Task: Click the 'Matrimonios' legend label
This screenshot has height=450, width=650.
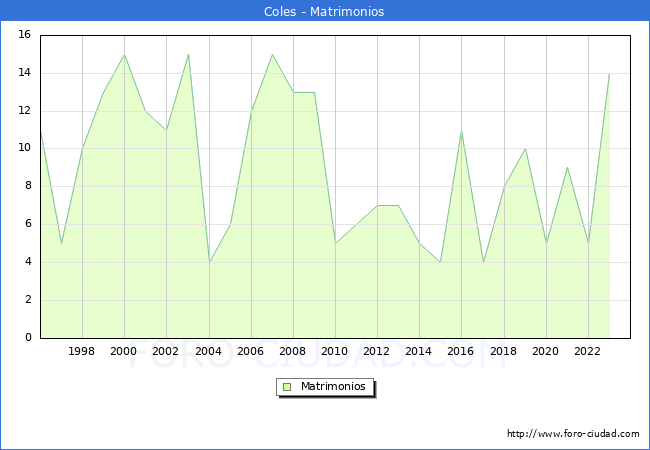Action: [333, 386]
